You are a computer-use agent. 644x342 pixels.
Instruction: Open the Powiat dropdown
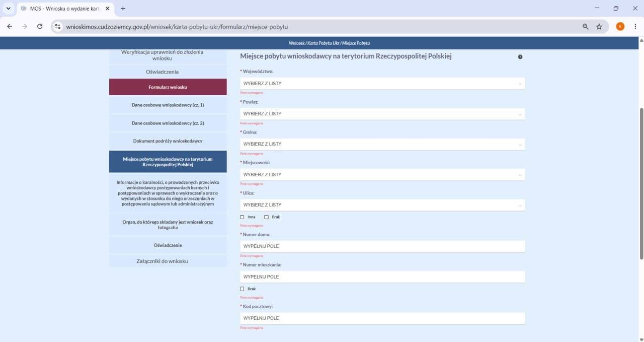click(x=382, y=114)
